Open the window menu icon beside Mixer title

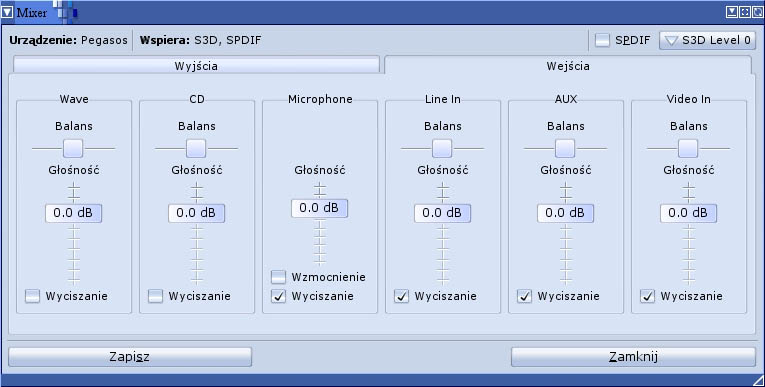click(7, 12)
